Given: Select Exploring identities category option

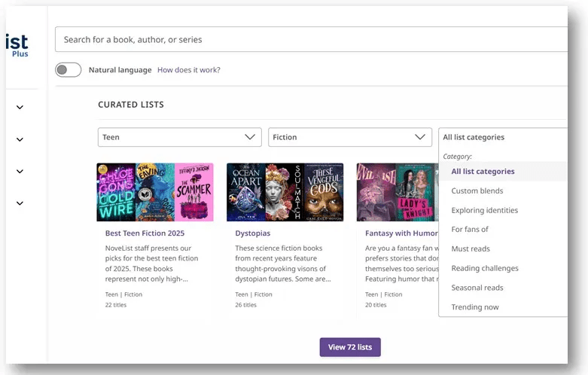Looking at the screenshot, I should tap(484, 210).
